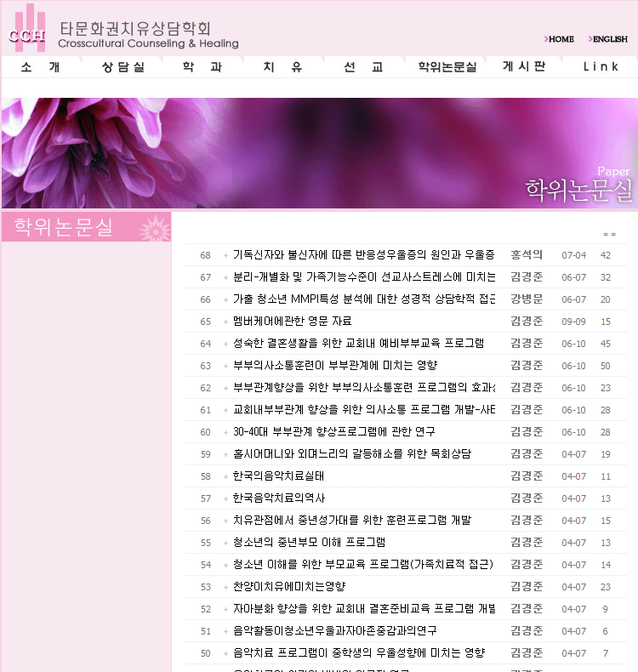Click date 09-09 on row 65

pyautogui.click(x=573, y=322)
